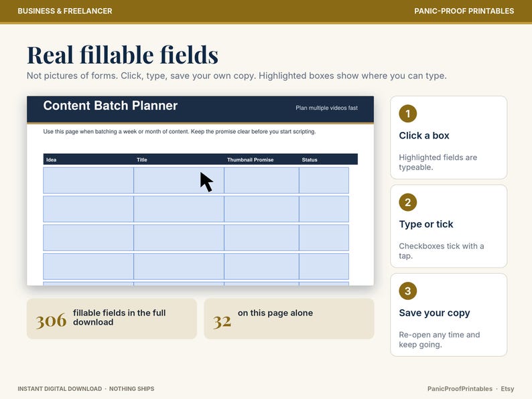
Task: Click the first row Title field
Action: pyautogui.click(x=179, y=180)
